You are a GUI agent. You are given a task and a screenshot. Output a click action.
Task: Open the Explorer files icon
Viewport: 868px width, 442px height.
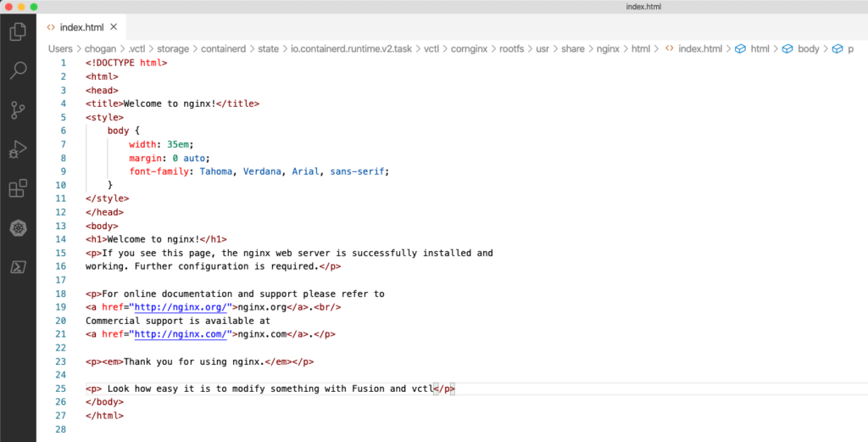click(18, 32)
